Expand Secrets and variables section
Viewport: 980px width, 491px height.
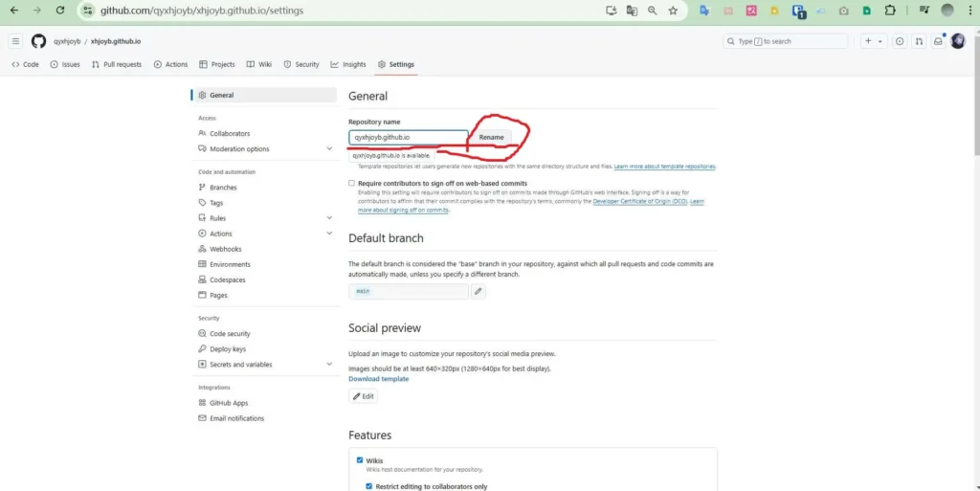[x=328, y=365]
